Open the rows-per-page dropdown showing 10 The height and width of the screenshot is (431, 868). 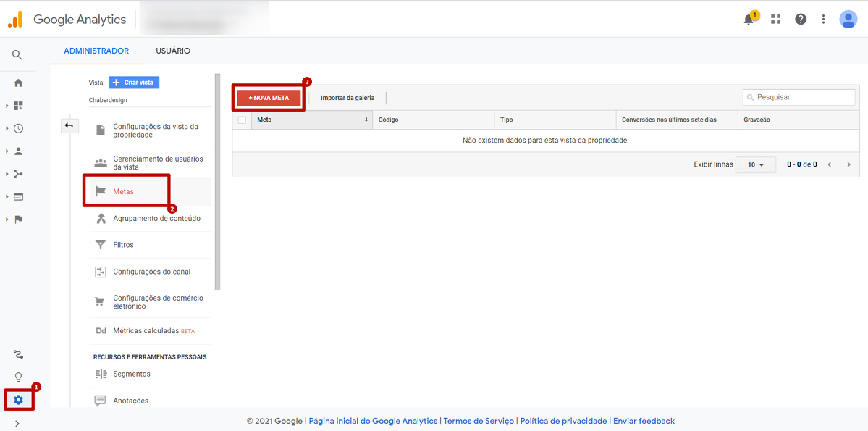point(755,164)
